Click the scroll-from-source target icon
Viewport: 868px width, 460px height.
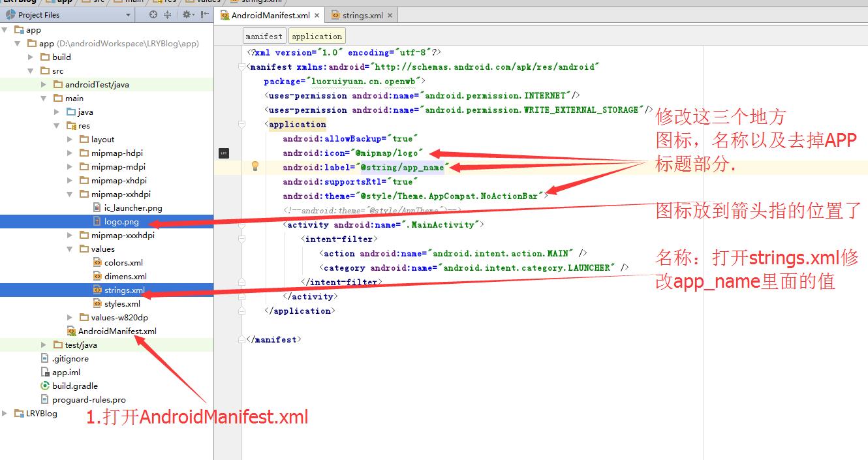coord(153,14)
